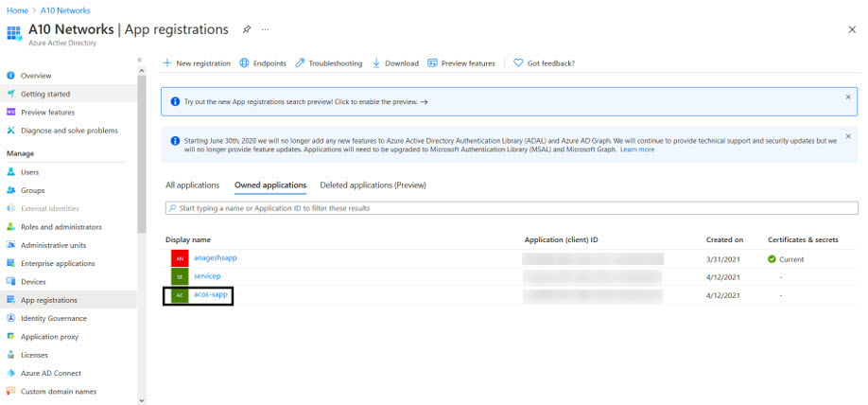Click the Preview features sidebar icon
Screen dimensions: 868x405
point(10,112)
